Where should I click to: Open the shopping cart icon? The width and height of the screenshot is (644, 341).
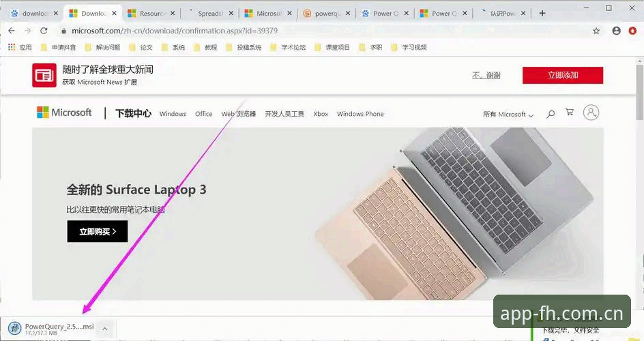(569, 112)
